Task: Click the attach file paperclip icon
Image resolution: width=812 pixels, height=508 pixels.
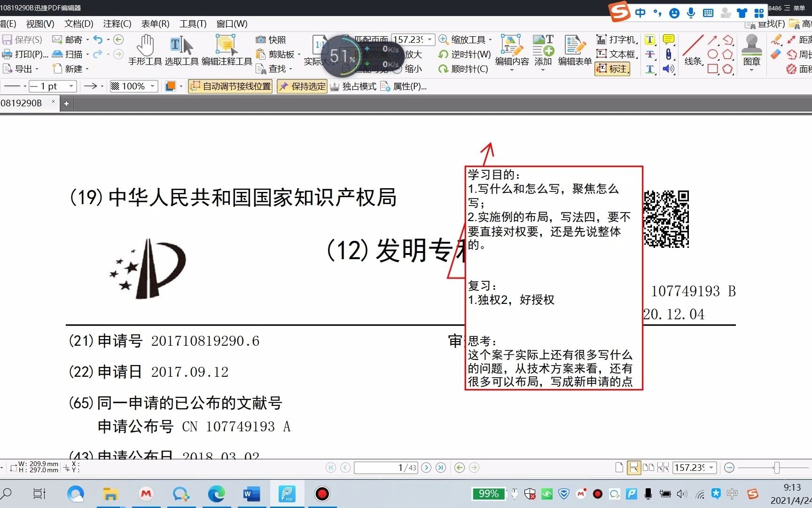Action: point(668,54)
